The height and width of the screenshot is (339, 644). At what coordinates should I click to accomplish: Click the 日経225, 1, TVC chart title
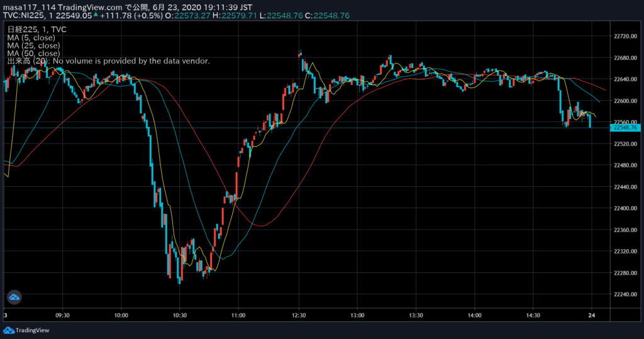click(36, 30)
